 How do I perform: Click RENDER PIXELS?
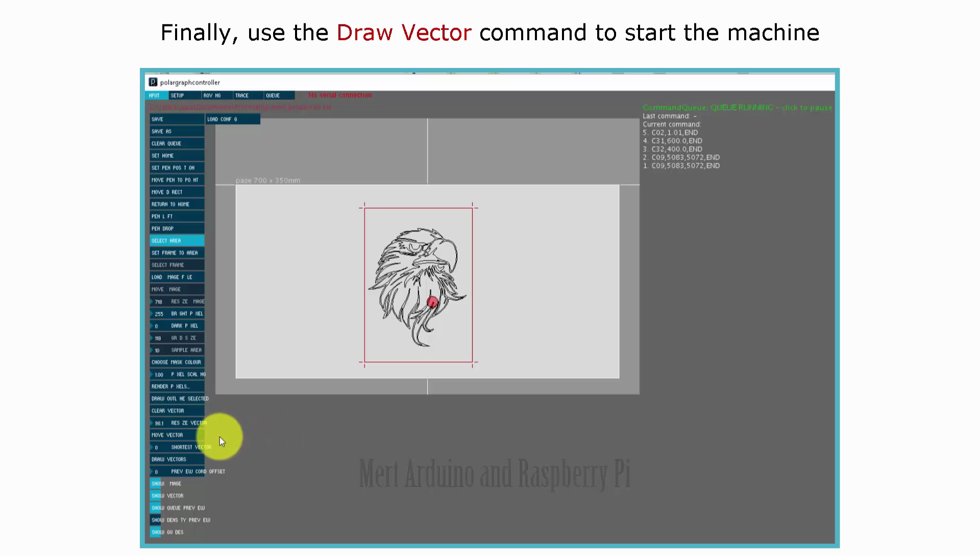(x=170, y=386)
